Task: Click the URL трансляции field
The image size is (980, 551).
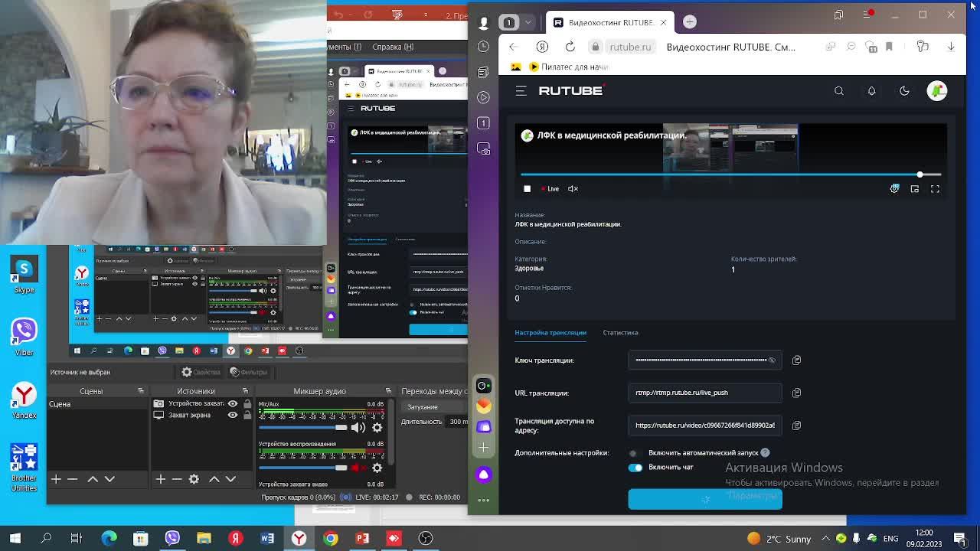Action: point(705,393)
